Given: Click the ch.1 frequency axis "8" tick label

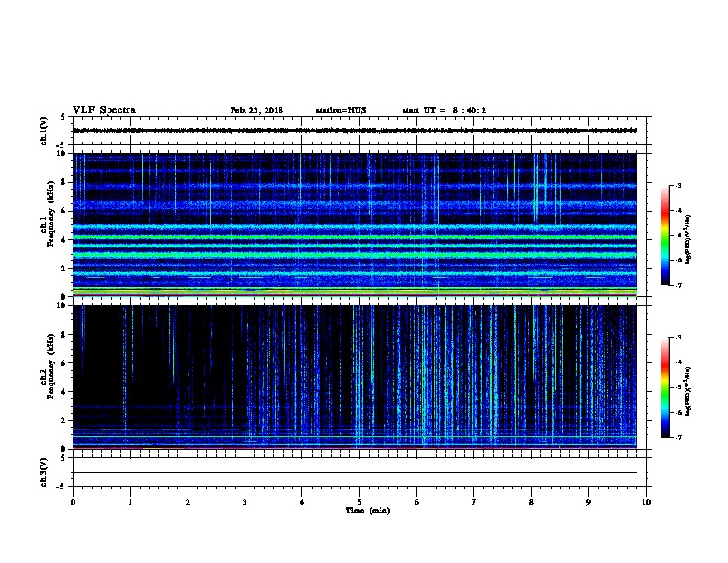Looking at the screenshot, I should (x=63, y=182).
